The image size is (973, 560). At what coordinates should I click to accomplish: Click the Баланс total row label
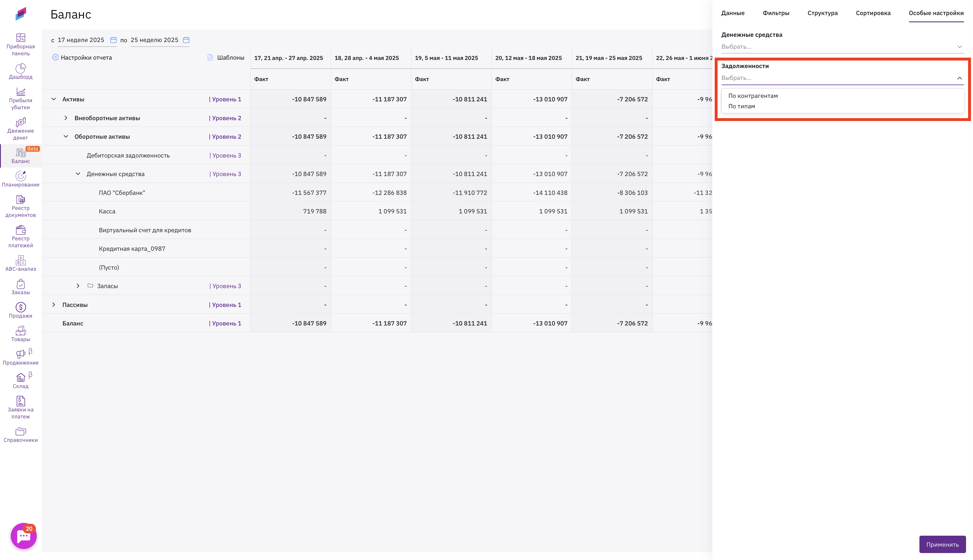click(73, 323)
